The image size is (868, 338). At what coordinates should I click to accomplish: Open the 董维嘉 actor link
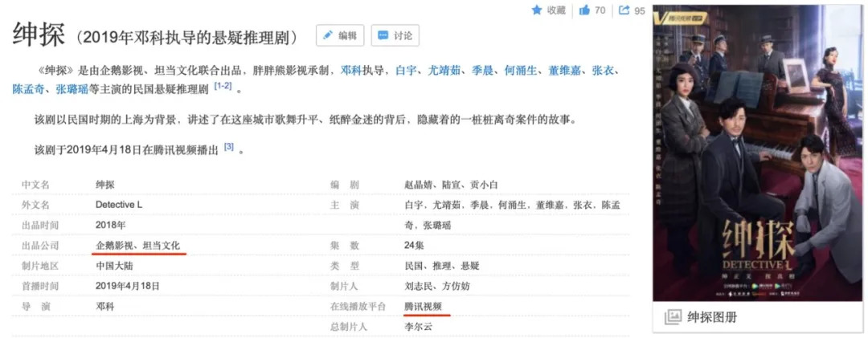click(565, 71)
